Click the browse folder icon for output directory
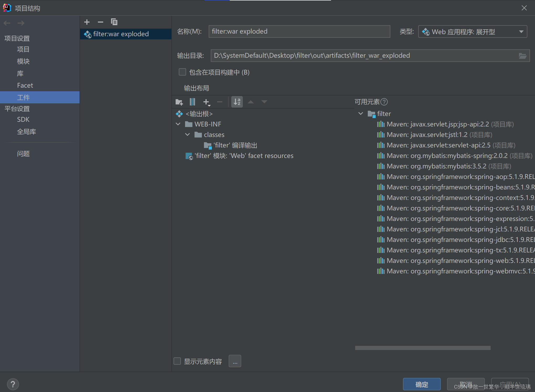 (x=522, y=56)
